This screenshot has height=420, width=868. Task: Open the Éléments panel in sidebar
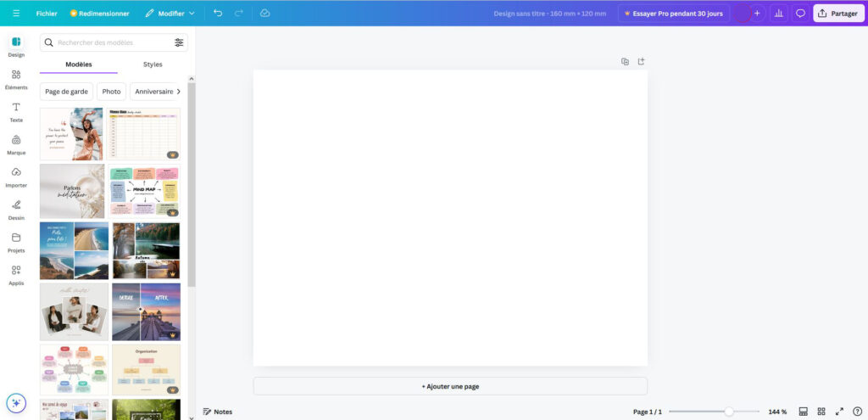coord(16,79)
